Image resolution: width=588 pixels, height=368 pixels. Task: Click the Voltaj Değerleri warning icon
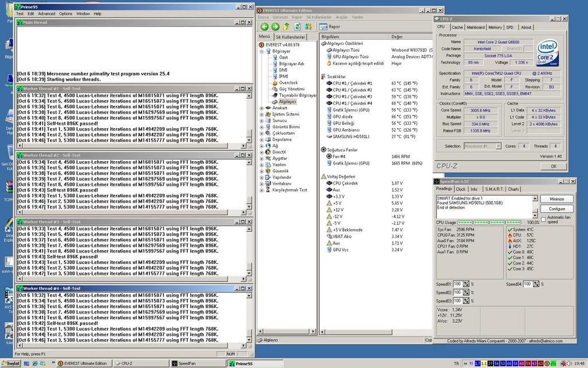pyautogui.click(x=324, y=177)
